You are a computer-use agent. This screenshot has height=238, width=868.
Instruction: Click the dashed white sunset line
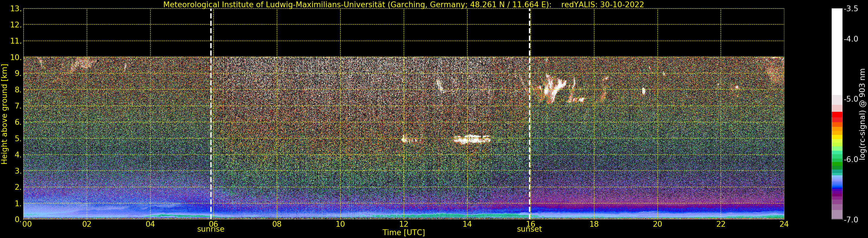coord(530,114)
